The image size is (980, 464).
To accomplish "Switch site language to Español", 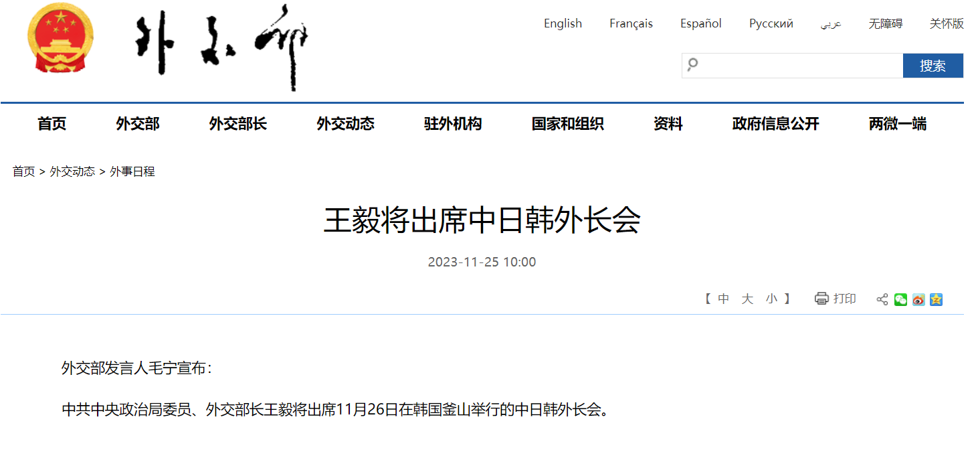I will pos(701,23).
